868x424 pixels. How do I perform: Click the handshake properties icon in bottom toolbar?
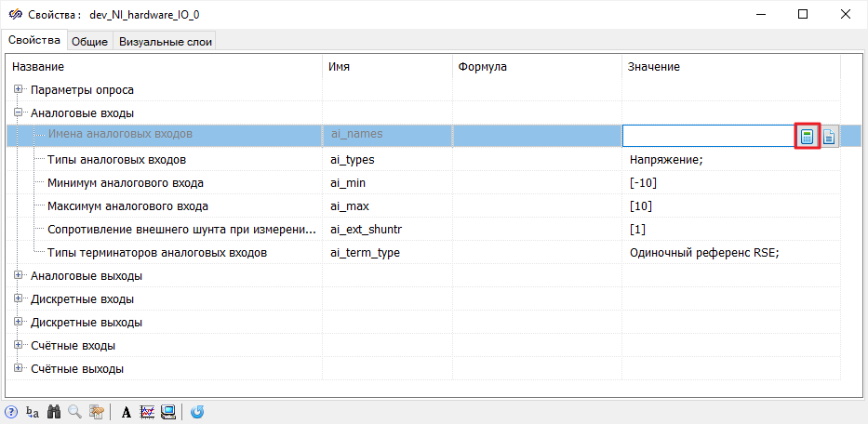[96, 412]
